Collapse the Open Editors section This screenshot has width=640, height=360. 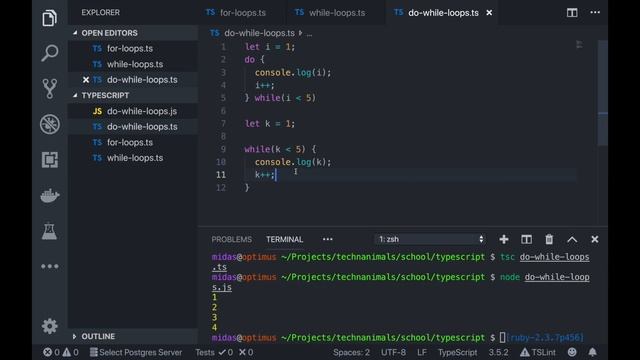click(133, 33)
